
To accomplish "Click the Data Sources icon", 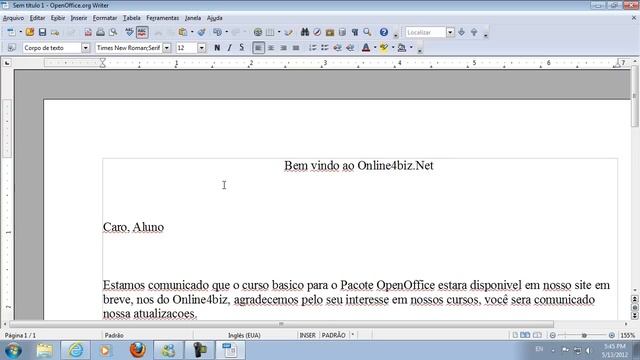I will pos(342,32).
